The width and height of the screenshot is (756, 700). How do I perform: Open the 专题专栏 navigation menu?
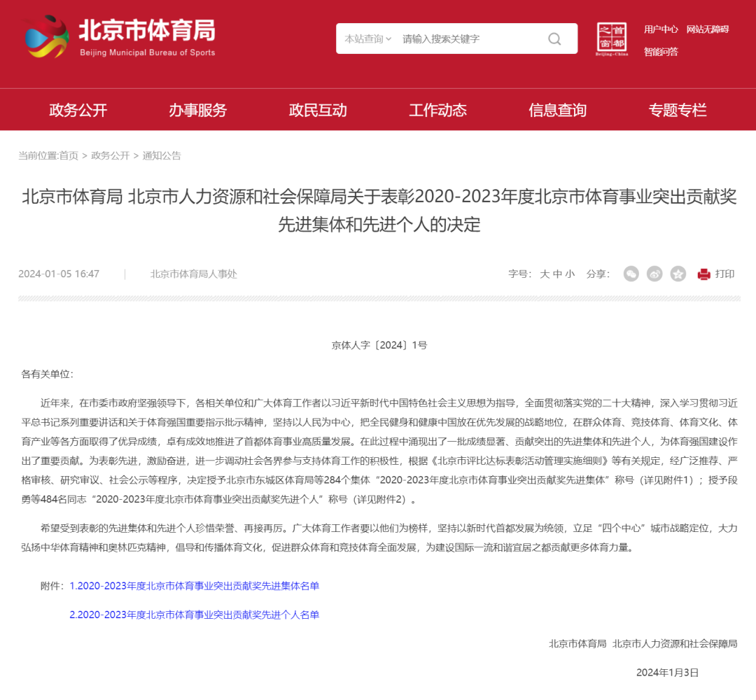(x=678, y=110)
